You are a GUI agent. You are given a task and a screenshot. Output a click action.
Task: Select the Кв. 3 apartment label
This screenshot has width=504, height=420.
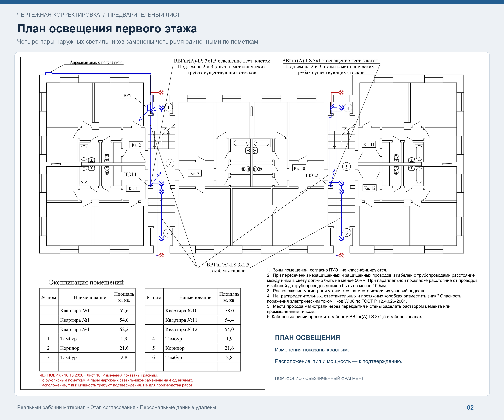(195, 173)
